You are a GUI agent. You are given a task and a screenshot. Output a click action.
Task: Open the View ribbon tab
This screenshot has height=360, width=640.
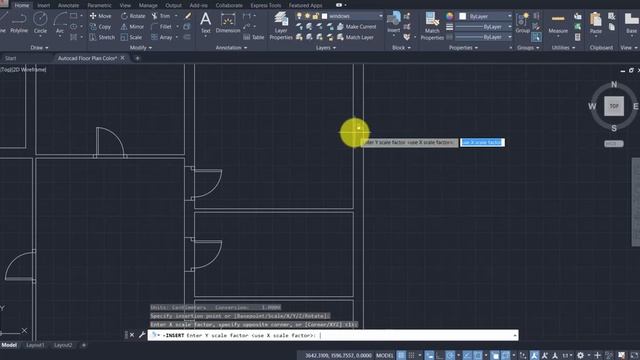tap(125, 5)
